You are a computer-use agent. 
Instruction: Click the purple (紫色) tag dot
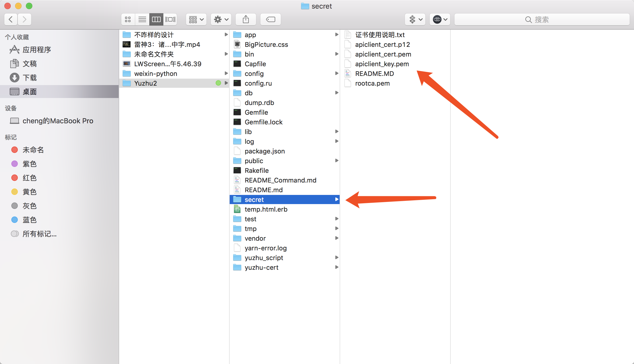click(x=15, y=164)
